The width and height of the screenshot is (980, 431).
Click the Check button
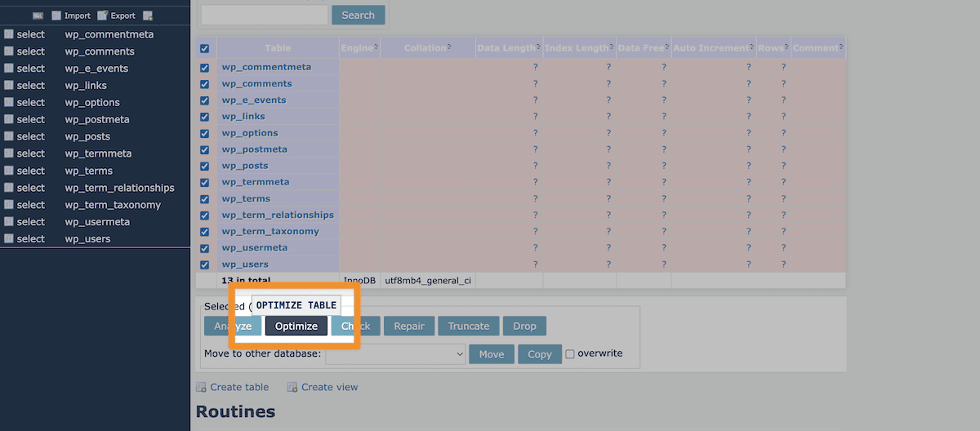tap(355, 326)
